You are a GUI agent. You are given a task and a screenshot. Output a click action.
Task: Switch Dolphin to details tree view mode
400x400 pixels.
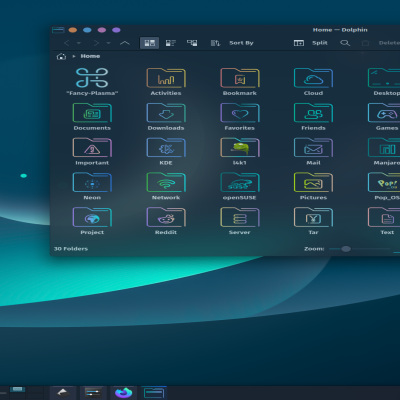click(x=192, y=43)
